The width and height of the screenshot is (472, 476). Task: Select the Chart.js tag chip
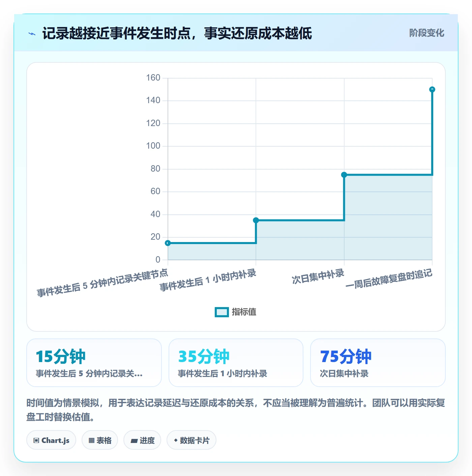click(x=51, y=440)
